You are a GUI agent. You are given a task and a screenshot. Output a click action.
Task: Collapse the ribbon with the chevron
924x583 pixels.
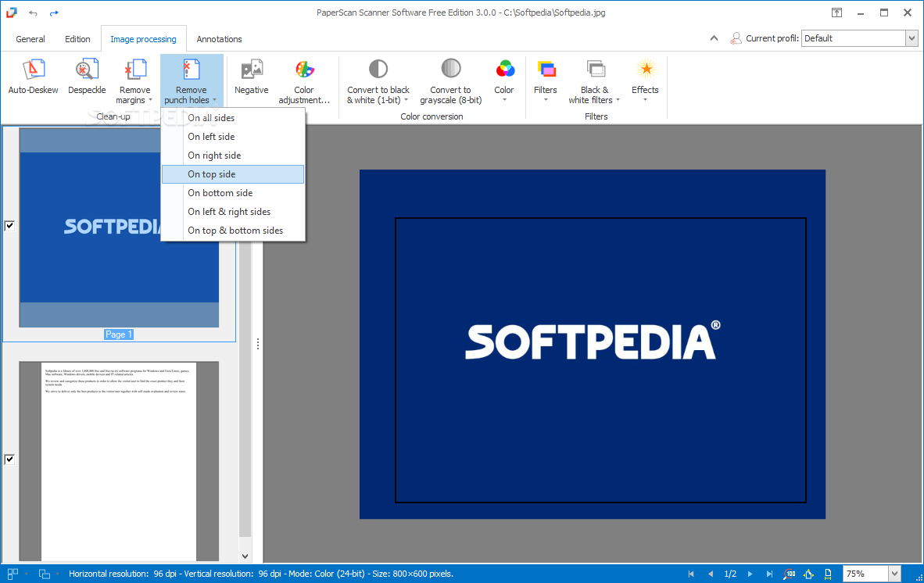click(714, 38)
